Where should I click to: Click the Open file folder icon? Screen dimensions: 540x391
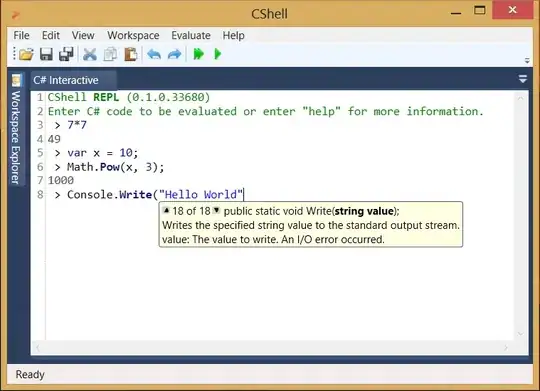[x=26, y=54]
